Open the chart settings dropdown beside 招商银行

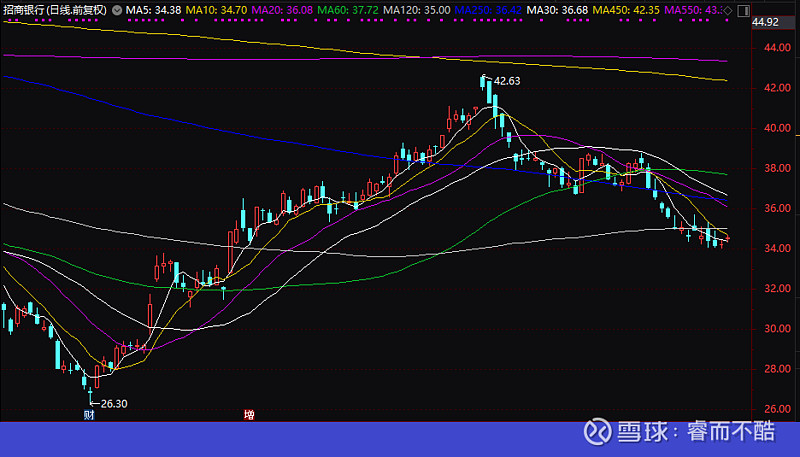117,10
